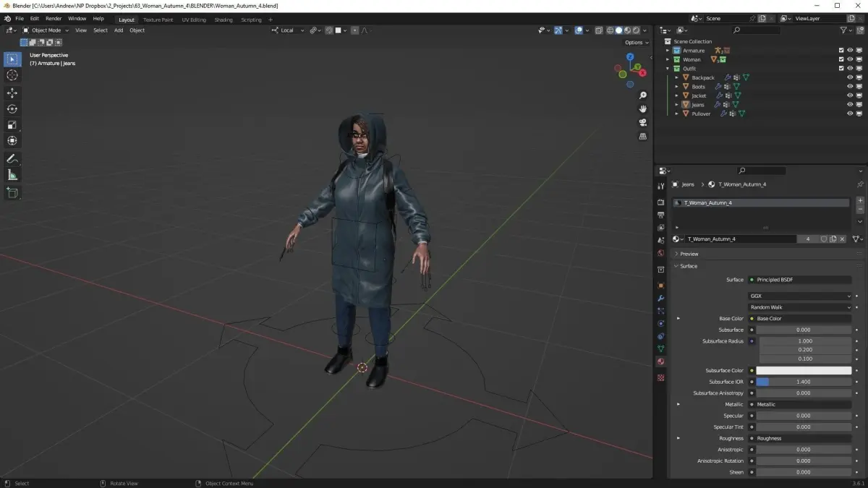
Task: Remove material slot with minus button
Action: pyautogui.click(x=860, y=210)
